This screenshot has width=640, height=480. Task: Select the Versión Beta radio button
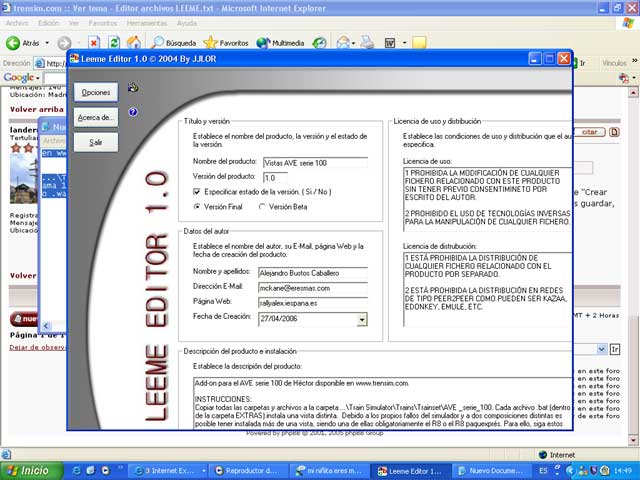pyautogui.click(x=262, y=206)
